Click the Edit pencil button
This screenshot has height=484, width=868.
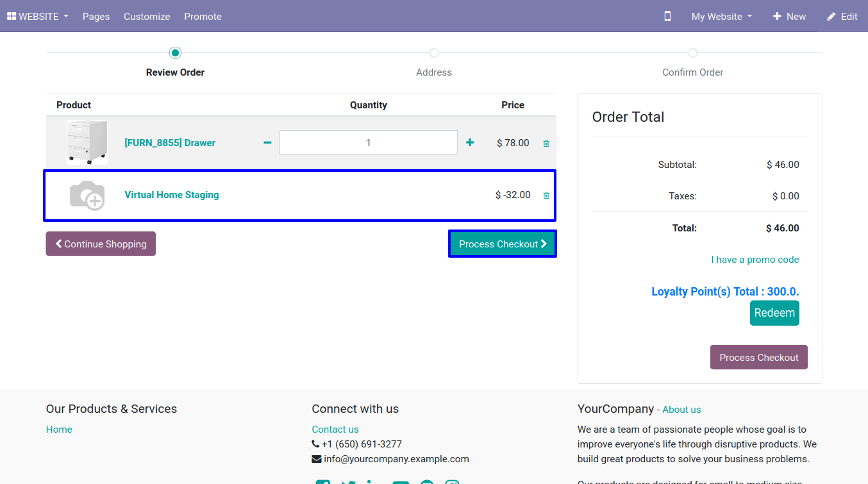pos(842,17)
